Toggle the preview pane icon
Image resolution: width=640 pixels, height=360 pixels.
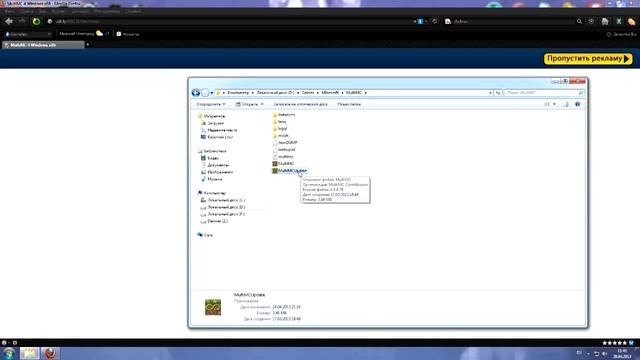566,104
